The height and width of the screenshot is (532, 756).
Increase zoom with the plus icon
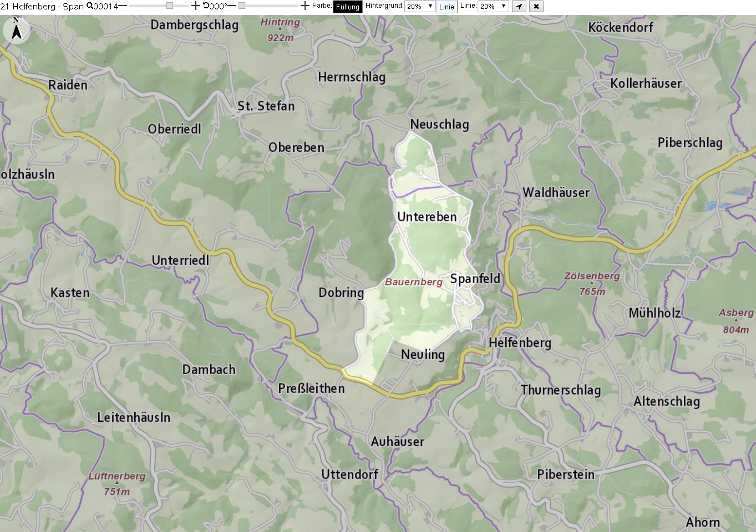pos(196,6)
